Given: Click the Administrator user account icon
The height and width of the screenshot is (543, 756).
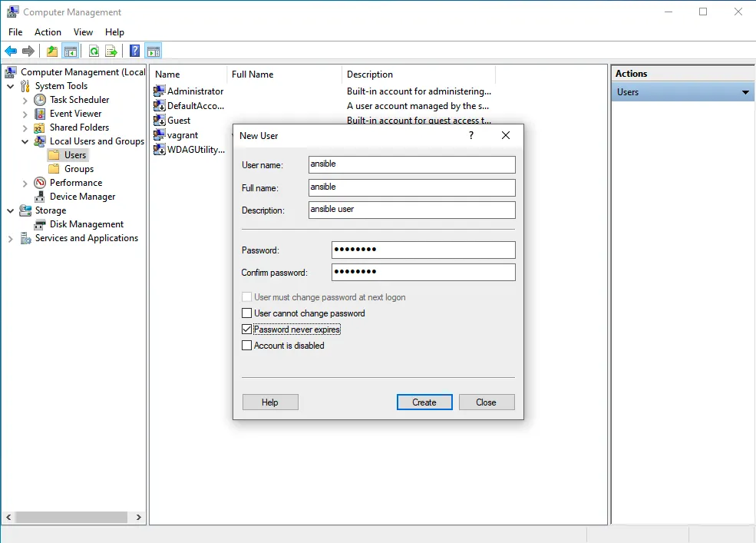Looking at the screenshot, I should 159,91.
